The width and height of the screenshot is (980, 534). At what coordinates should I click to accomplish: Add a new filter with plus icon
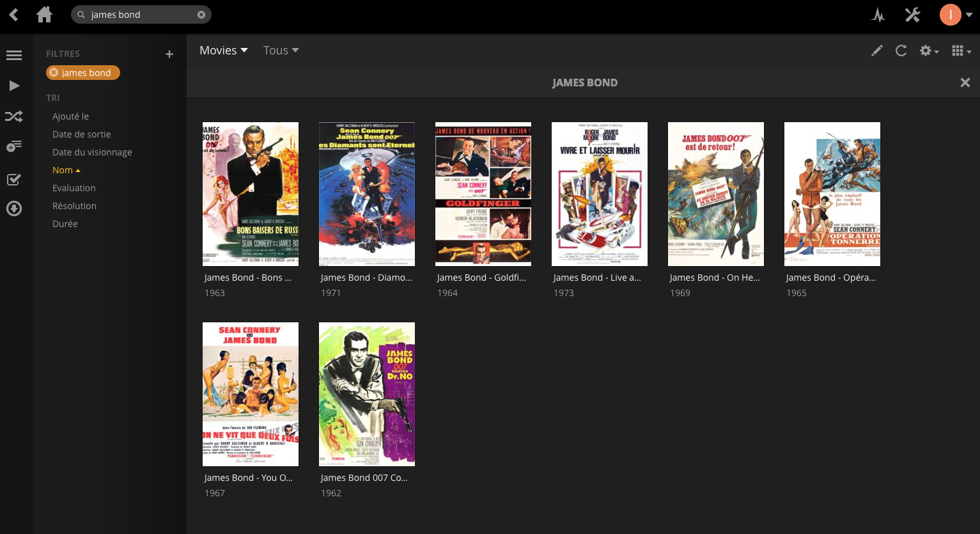(x=169, y=54)
